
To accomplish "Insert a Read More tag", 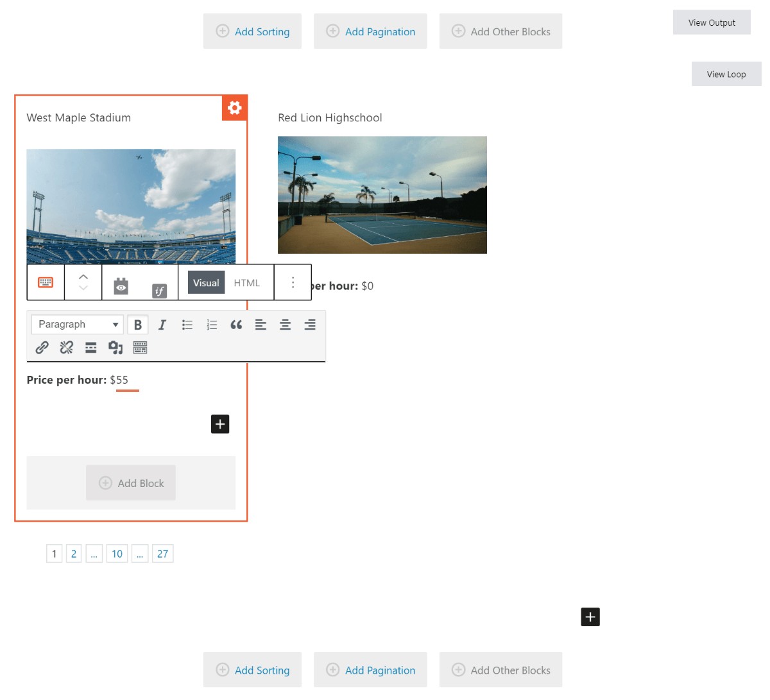I will click(x=91, y=348).
